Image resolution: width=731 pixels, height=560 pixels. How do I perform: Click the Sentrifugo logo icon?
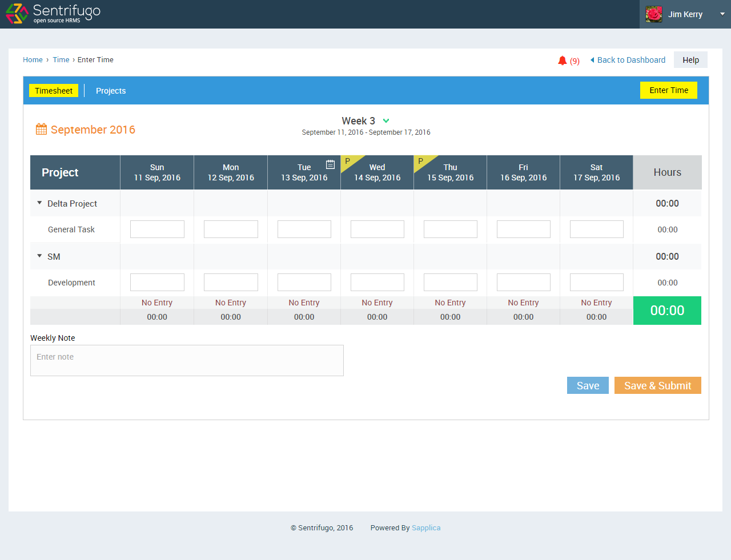[x=16, y=13]
